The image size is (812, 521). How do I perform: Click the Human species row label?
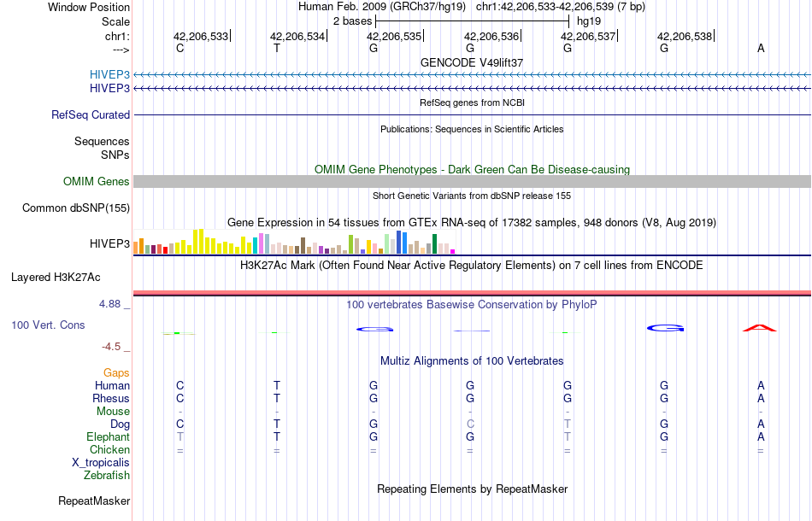112,385
